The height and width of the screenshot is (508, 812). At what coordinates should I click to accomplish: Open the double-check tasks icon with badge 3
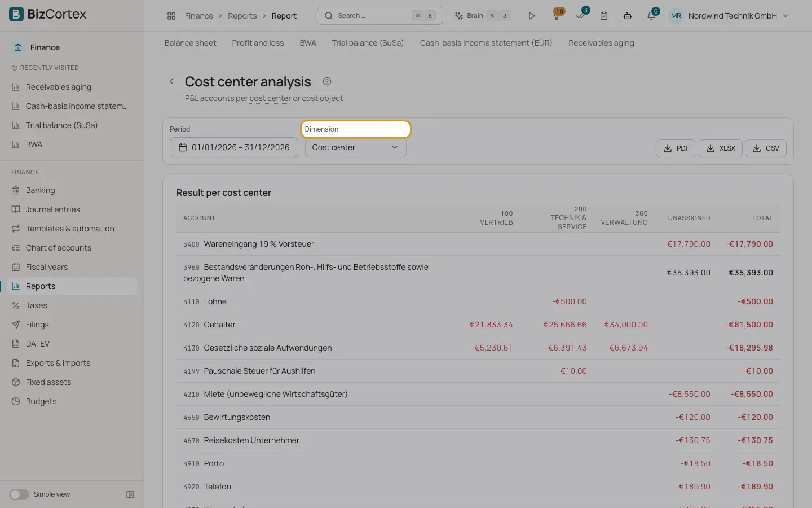tap(581, 15)
